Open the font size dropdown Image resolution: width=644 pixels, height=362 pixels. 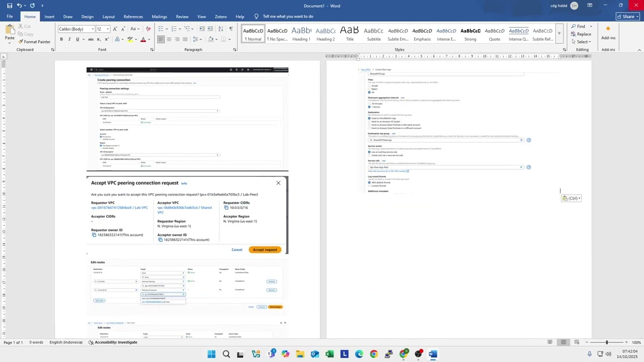point(107,29)
